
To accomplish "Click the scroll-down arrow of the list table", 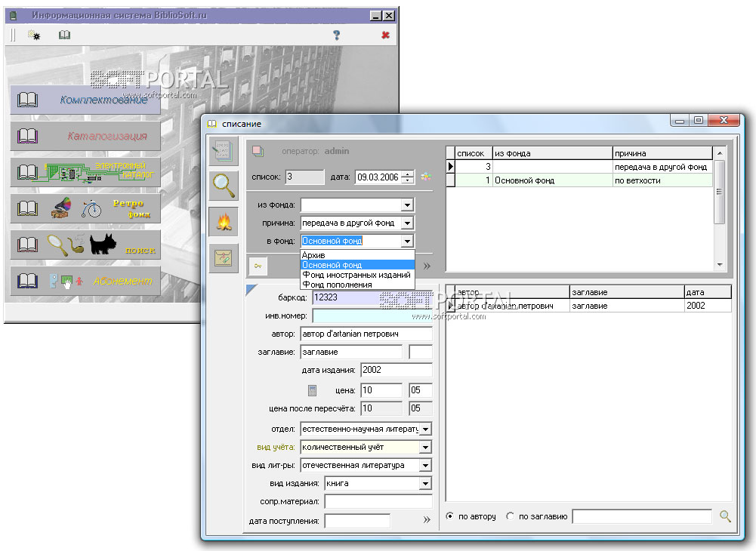I will [x=720, y=265].
